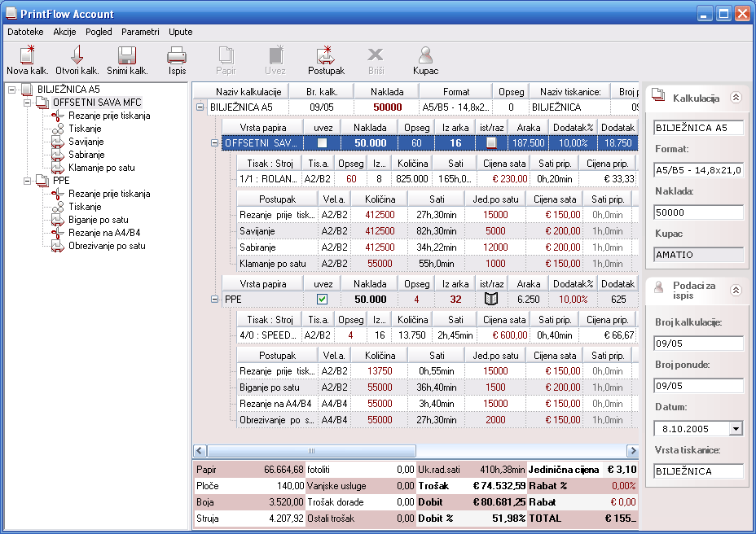Uncheck the uvez checkbox in PPE row
Viewport: 756px width, 534px height.
click(323, 299)
